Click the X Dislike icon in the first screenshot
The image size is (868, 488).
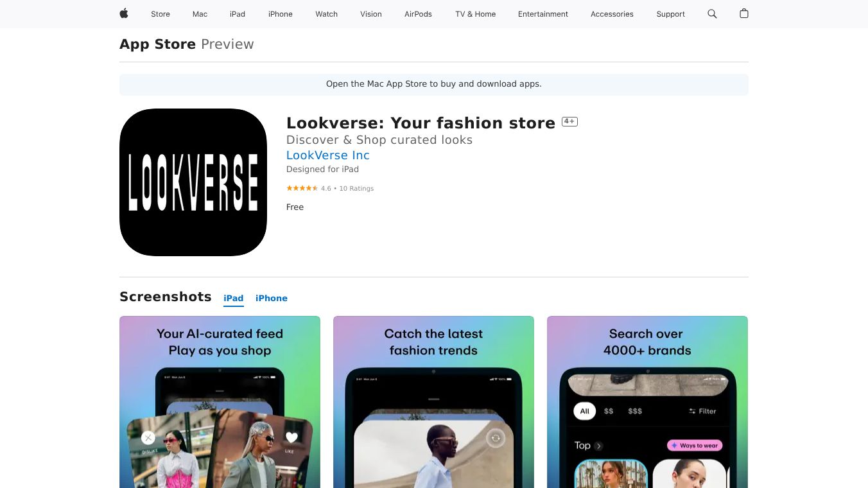point(148,438)
